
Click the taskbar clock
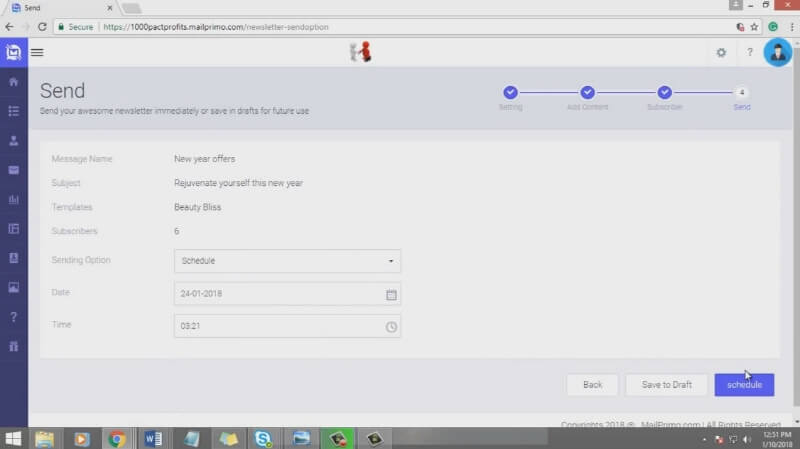(777, 439)
